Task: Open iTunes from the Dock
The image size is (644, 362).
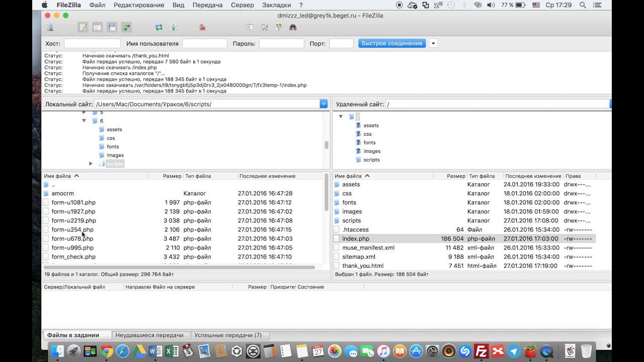Action: pyautogui.click(x=383, y=351)
